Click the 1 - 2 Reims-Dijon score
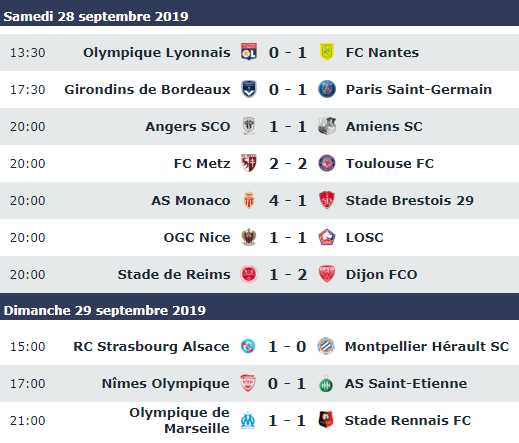The height and width of the screenshot is (443, 519). coord(288,274)
